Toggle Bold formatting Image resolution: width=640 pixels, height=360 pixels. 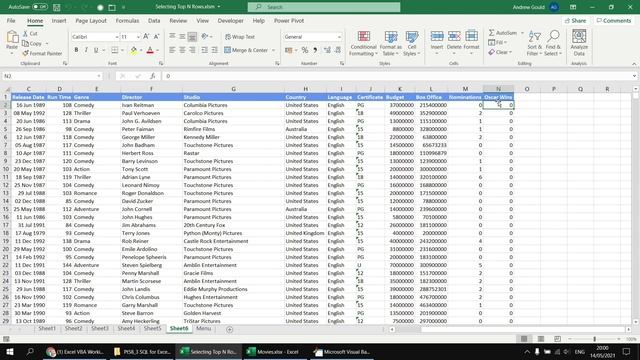coord(76,50)
